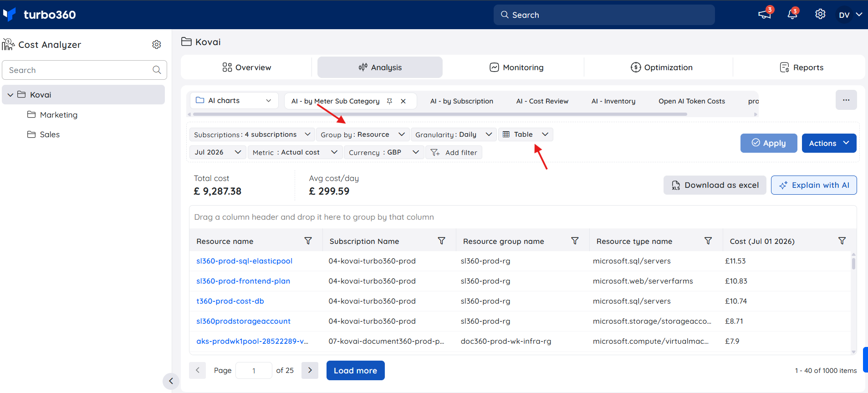Open the Subscriptions dropdown

(x=252, y=134)
